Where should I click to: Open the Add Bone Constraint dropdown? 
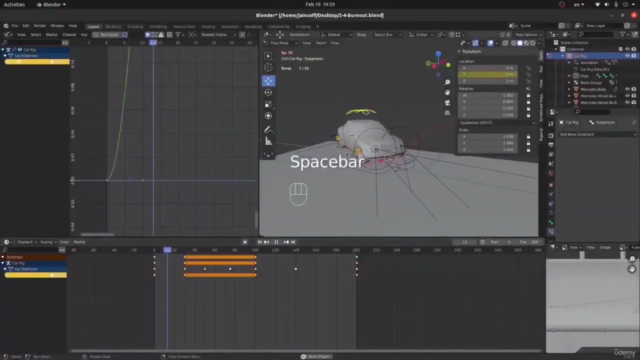tap(597, 134)
